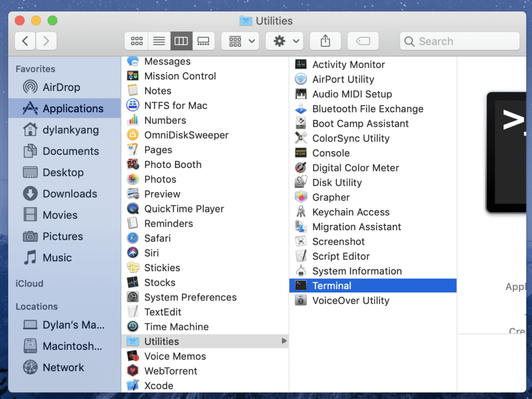Select Activity Monitor
The width and height of the screenshot is (532, 399).
(x=373, y=64)
